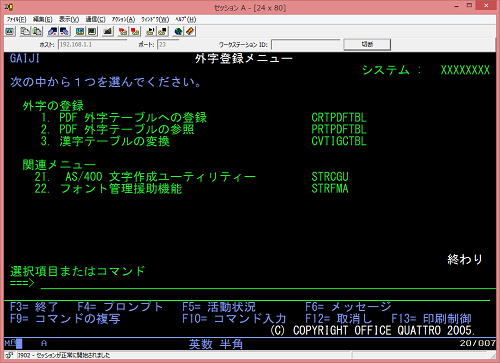Viewport: 500px width, 363px height.
Task: Click the paste clipboard toolbar icon
Action: tap(37, 32)
